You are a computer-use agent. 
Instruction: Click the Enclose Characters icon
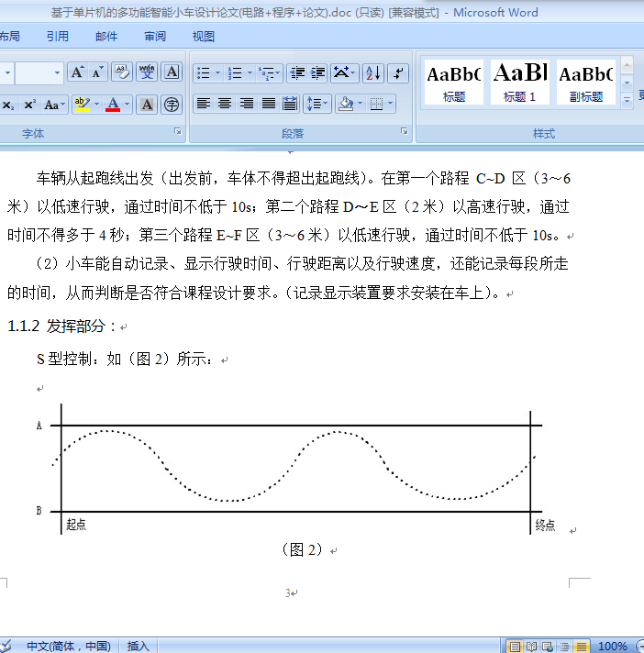pyautogui.click(x=172, y=105)
